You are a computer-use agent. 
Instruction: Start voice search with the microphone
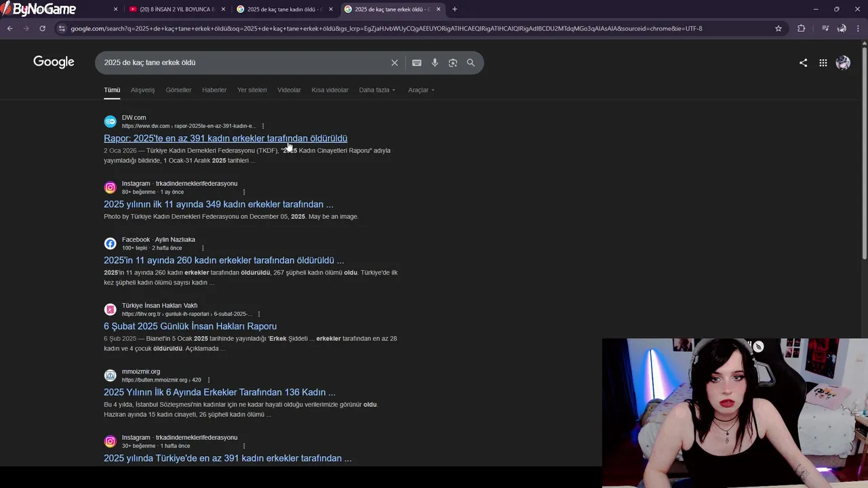tap(435, 62)
